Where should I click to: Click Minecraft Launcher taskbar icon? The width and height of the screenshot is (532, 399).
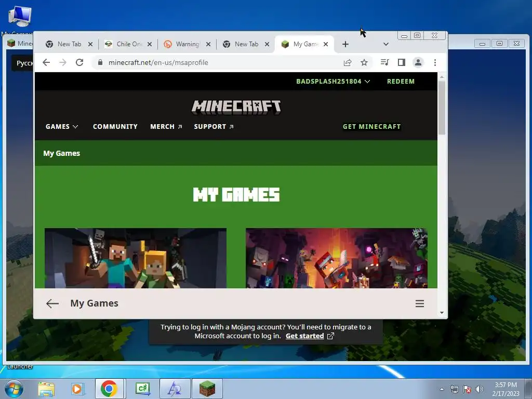pos(207,389)
